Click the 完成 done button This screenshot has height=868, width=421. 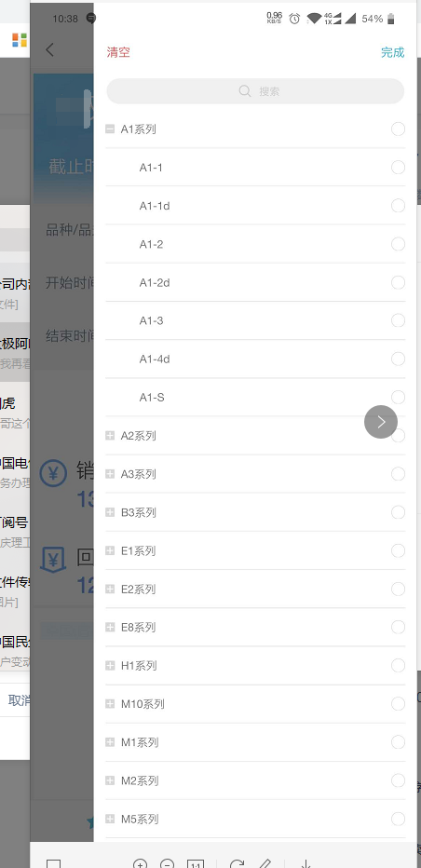pyautogui.click(x=392, y=52)
